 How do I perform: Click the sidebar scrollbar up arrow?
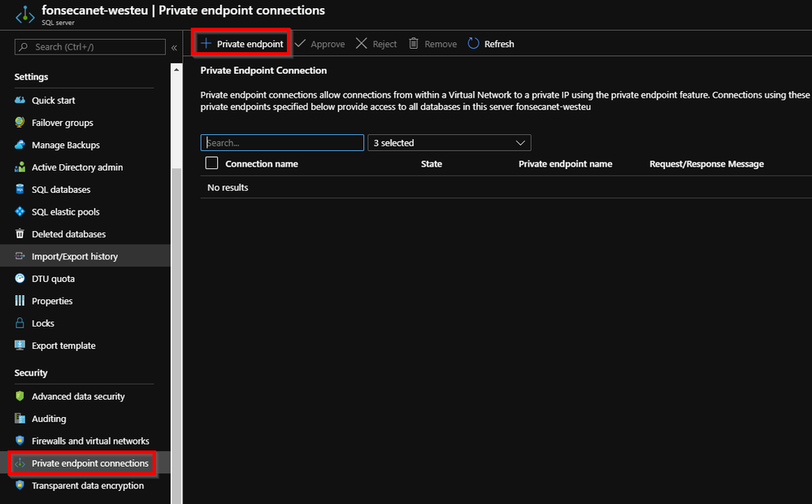pos(176,69)
